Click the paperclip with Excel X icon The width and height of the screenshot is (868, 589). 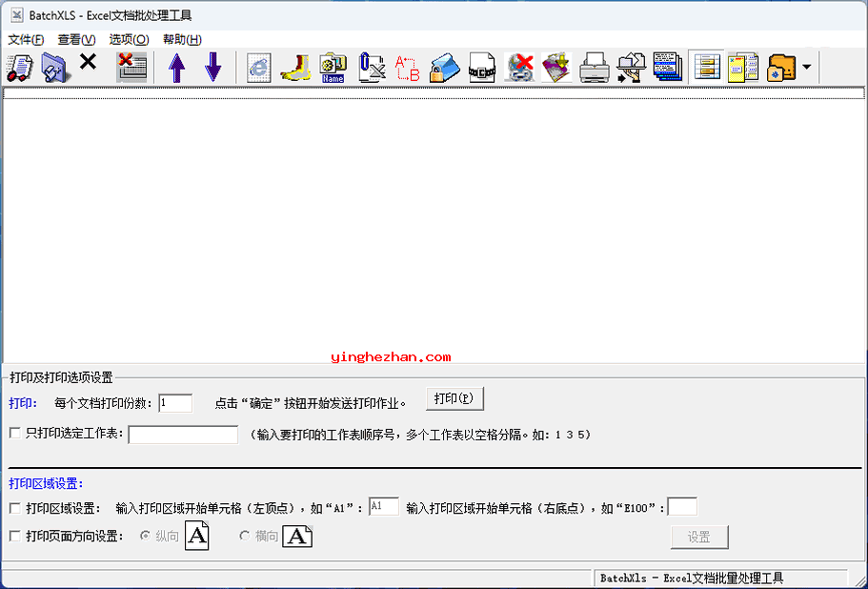coord(372,68)
